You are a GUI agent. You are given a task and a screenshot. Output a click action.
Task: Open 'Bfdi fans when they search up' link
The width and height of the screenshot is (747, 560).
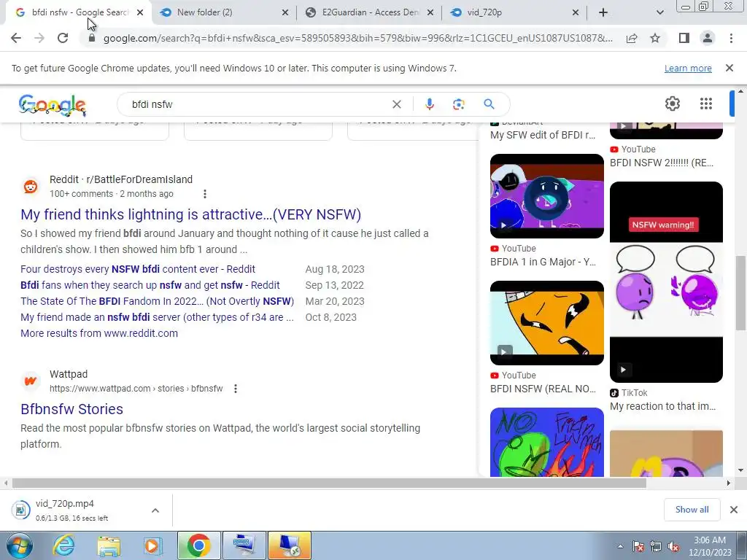pos(150,285)
